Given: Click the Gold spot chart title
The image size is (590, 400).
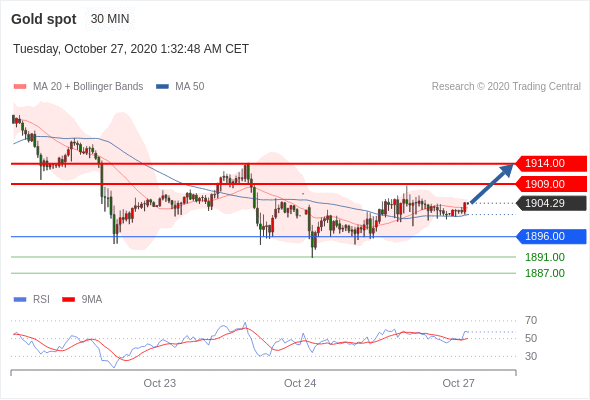Looking at the screenshot, I should 44,19.
